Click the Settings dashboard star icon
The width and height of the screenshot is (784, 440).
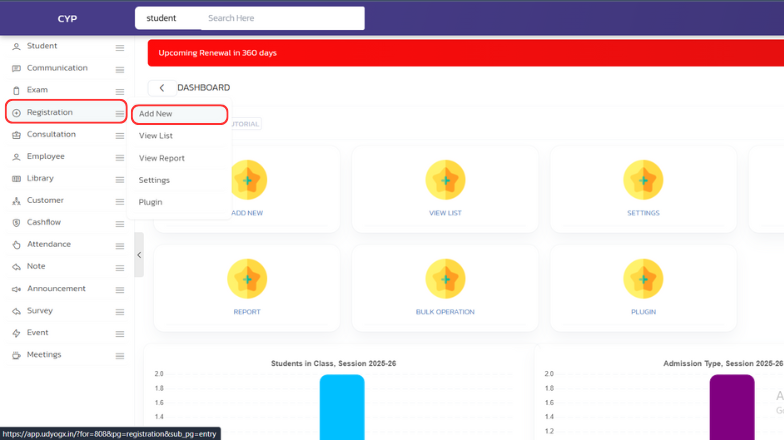click(643, 180)
